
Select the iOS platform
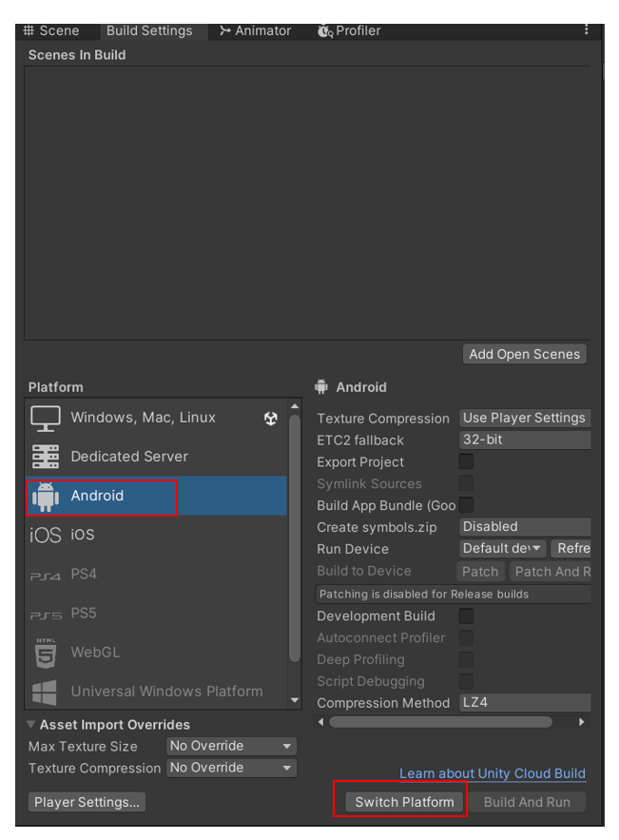(156, 535)
